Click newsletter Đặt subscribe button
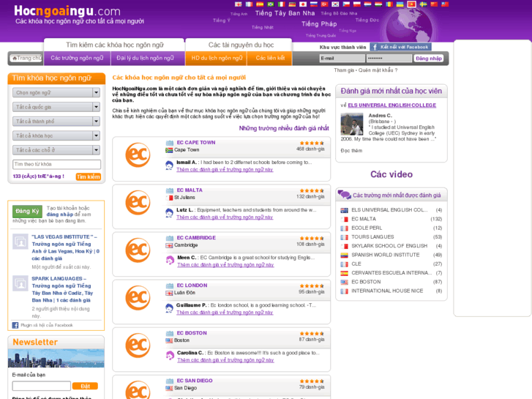The image size is (532, 399). pos(85,386)
